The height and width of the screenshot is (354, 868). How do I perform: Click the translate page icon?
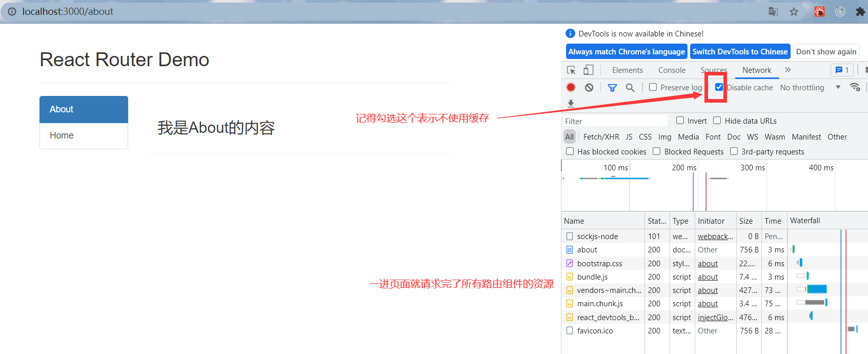pos(773,11)
